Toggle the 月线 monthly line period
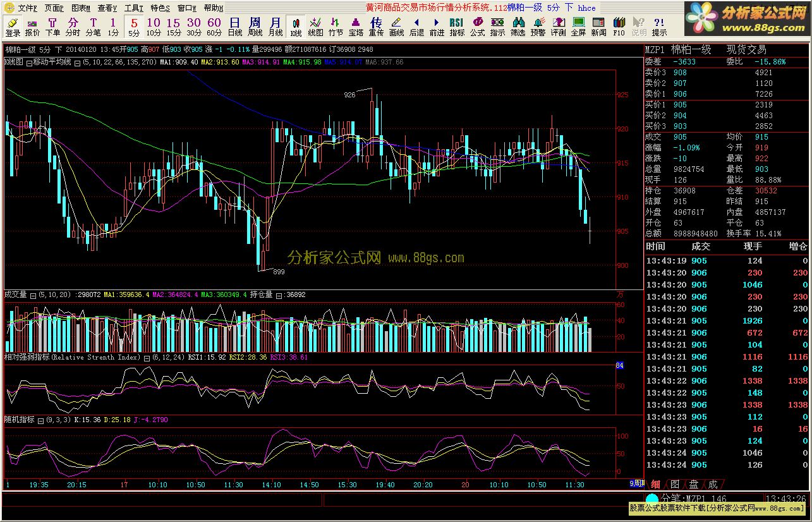Viewport: 812px width, 522px height. (275, 27)
